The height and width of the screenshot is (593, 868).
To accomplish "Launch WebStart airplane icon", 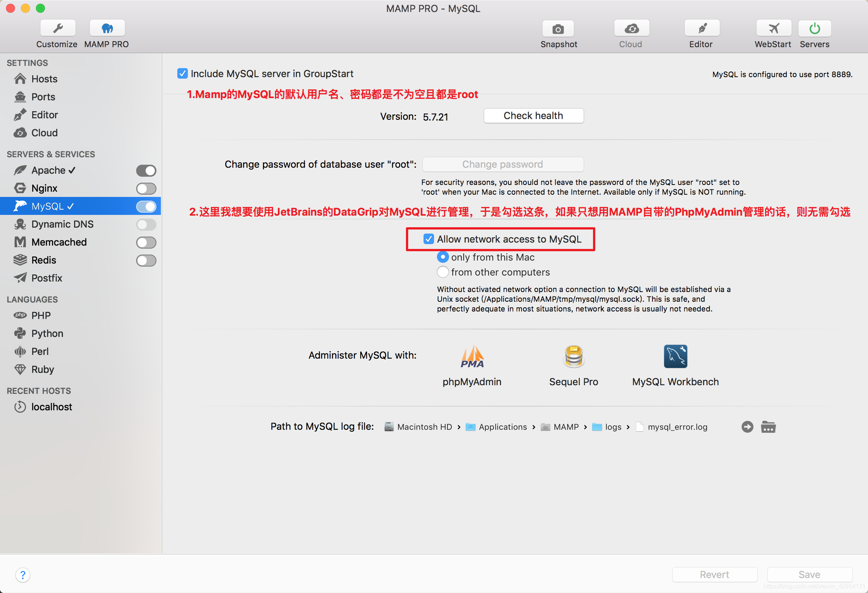I will (774, 28).
